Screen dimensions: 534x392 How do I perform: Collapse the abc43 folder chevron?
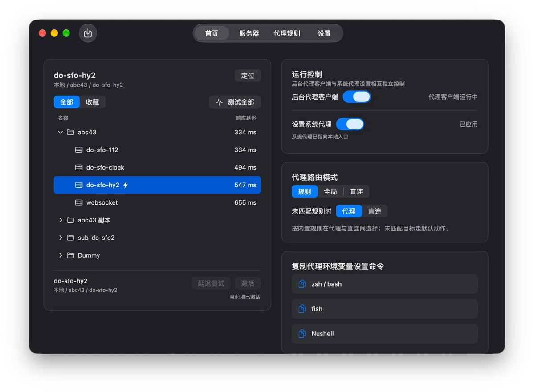point(60,132)
